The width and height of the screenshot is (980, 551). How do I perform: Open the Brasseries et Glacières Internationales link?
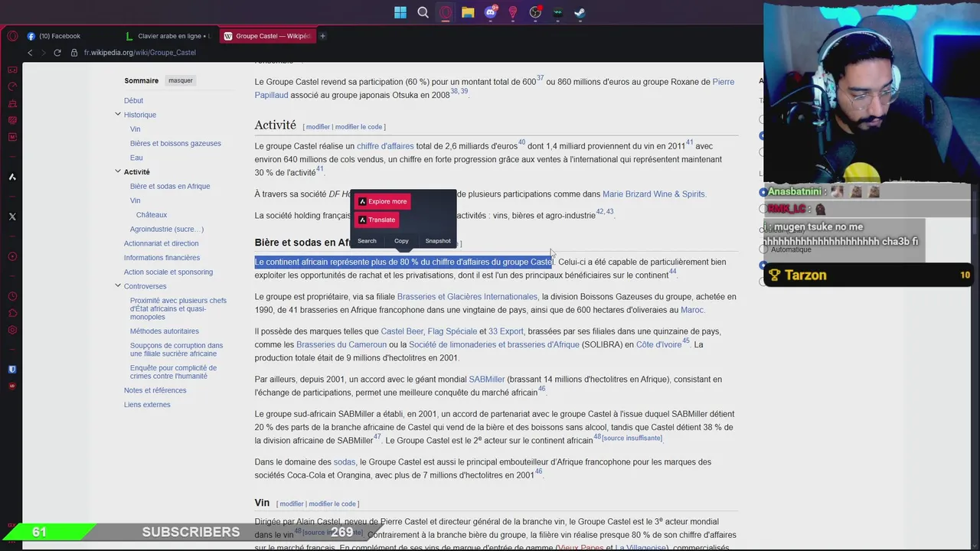coord(467,297)
